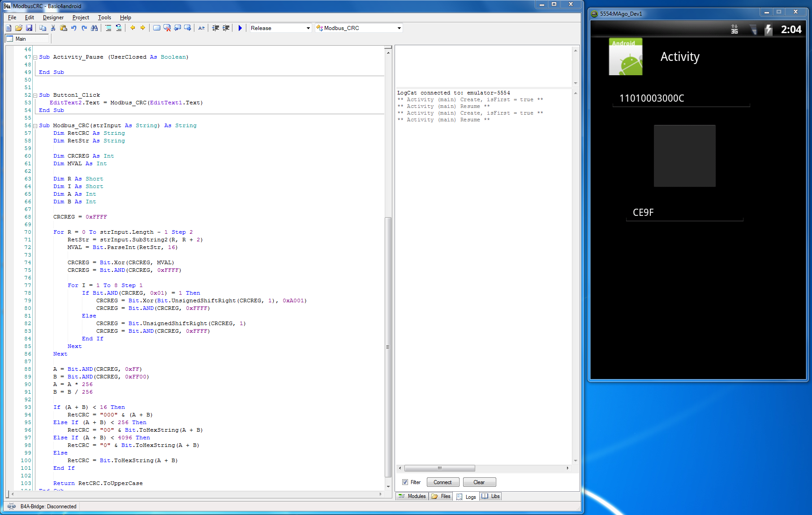812x515 pixels.
Task: Click the 3G signal icon in emulator
Action: click(735, 30)
